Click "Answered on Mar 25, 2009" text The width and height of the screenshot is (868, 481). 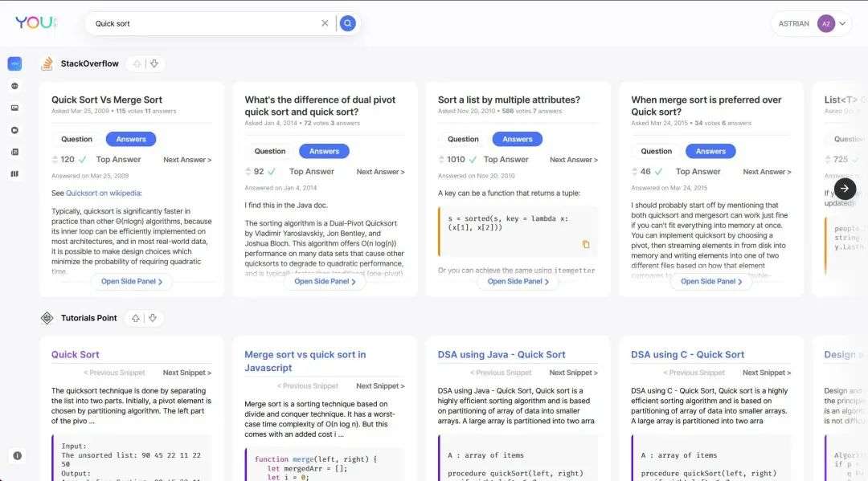90,176
